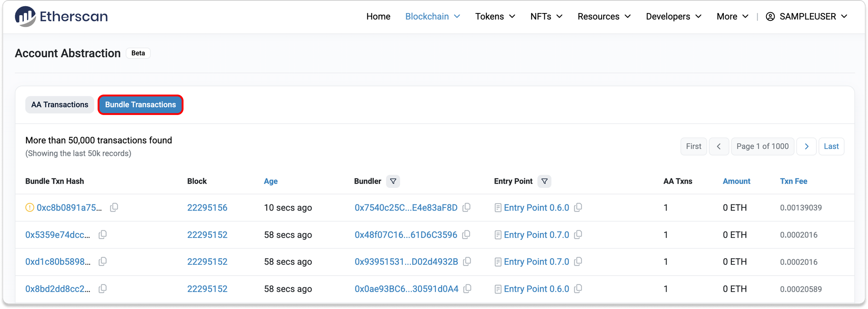
Task: Copy bundler address 0x0ae93BC6...30591d0A4
Action: [467, 289]
